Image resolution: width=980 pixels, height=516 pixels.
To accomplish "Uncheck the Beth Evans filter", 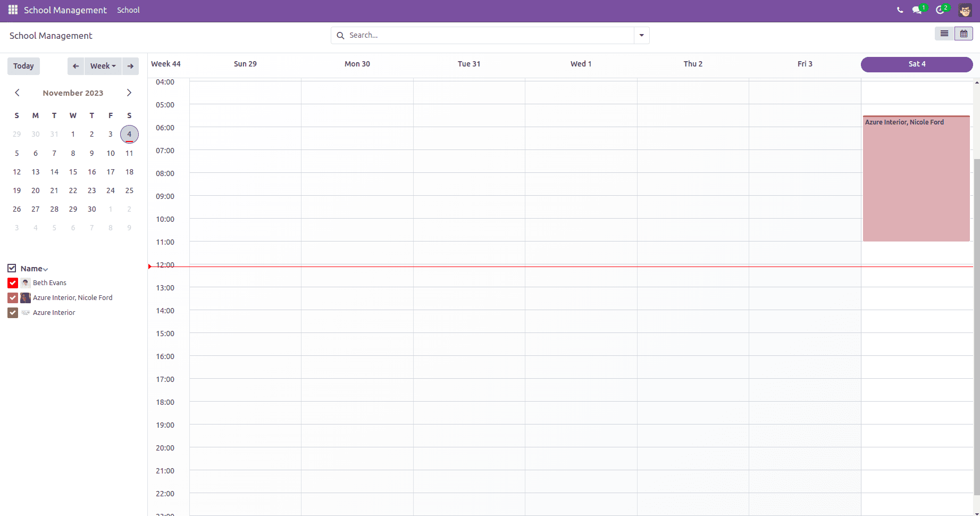I will (x=13, y=283).
